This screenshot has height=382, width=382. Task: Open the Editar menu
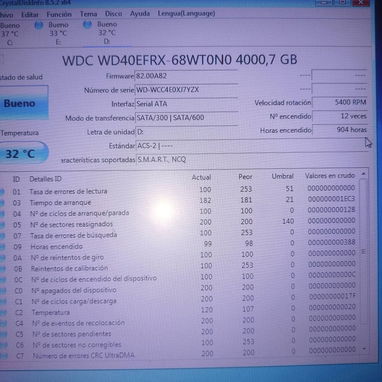click(29, 15)
